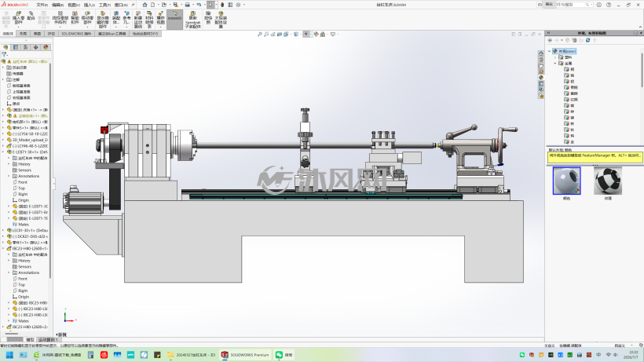
Task: Select the 红铜 folder in Appearances tree
Action: point(574,99)
